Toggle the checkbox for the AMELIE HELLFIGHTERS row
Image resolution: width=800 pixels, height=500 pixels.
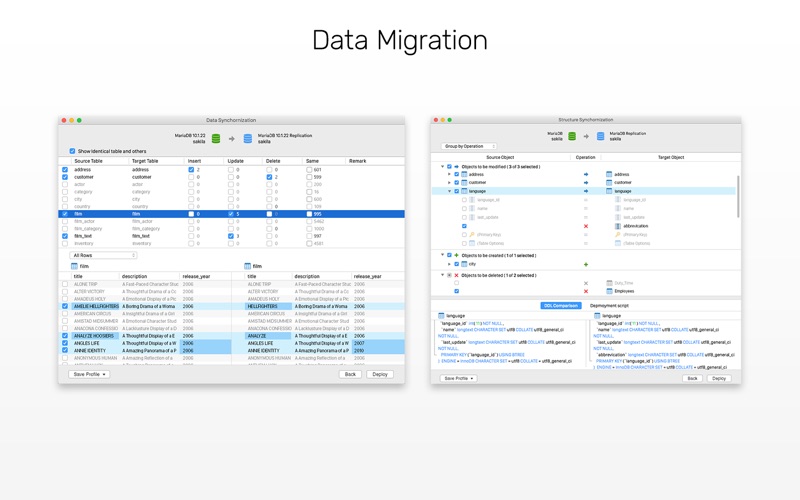66,307
